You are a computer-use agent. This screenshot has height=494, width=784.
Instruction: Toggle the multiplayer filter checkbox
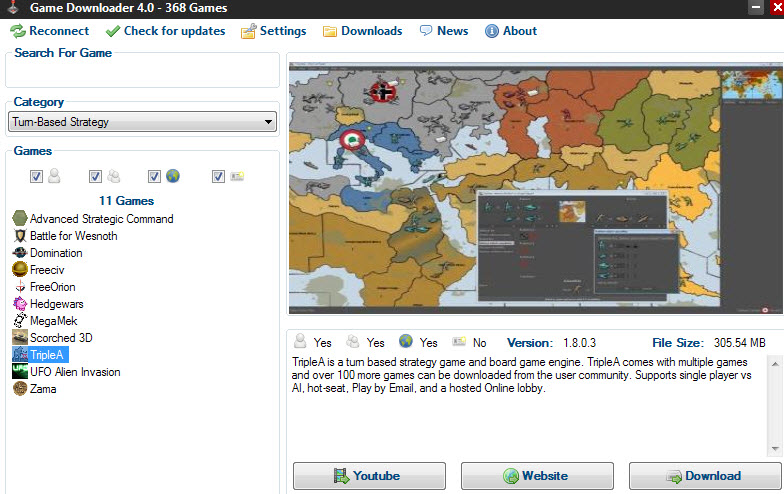(95, 176)
